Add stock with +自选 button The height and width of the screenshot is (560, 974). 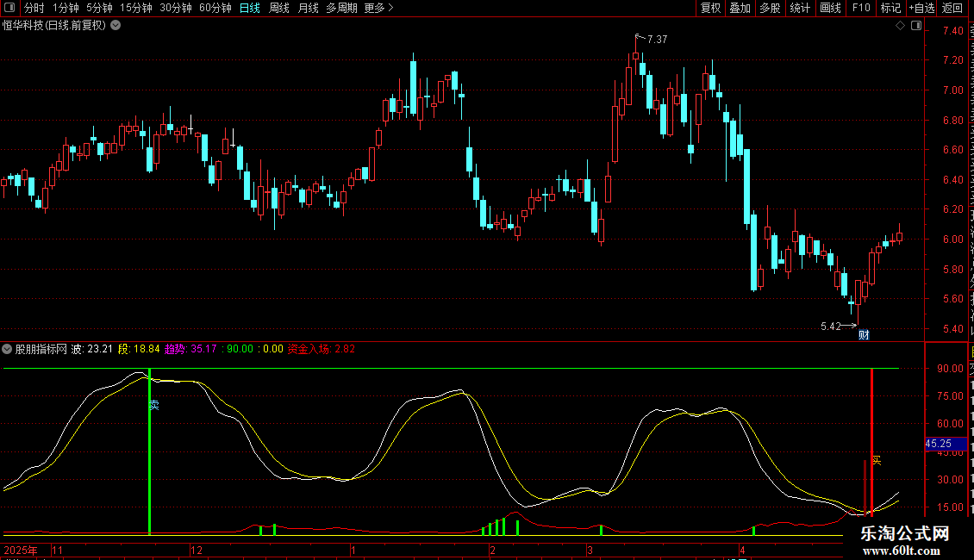tap(921, 8)
